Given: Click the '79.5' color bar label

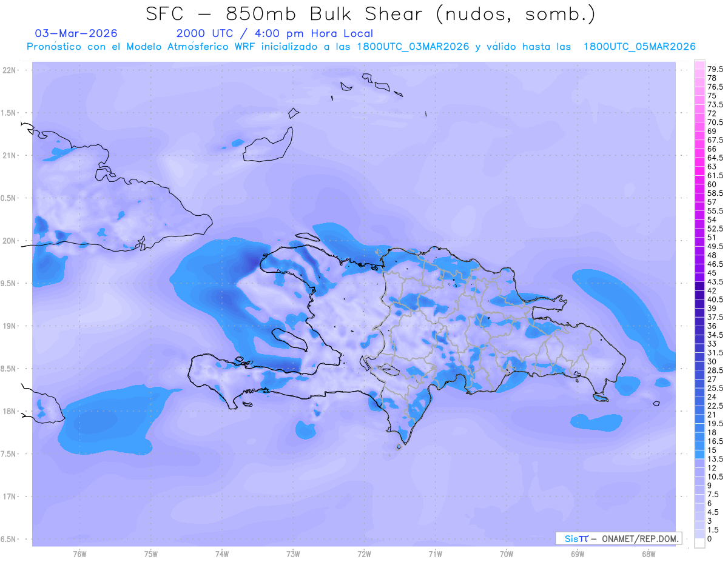Looking at the screenshot, I should (x=715, y=70).
